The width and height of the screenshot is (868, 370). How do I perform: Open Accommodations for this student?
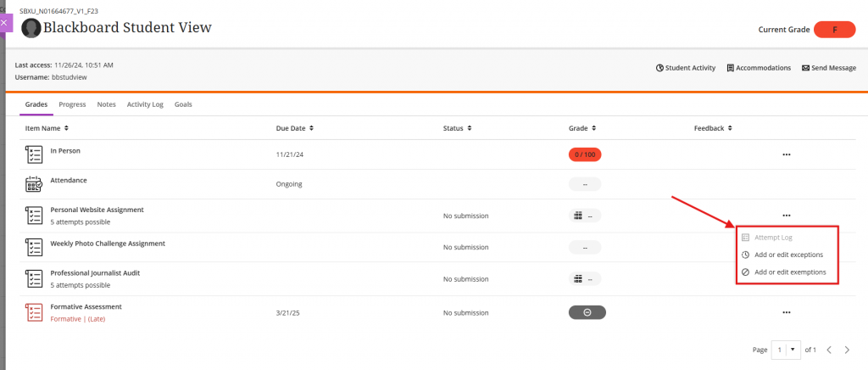pyautogui.click(x=759, y=68)
